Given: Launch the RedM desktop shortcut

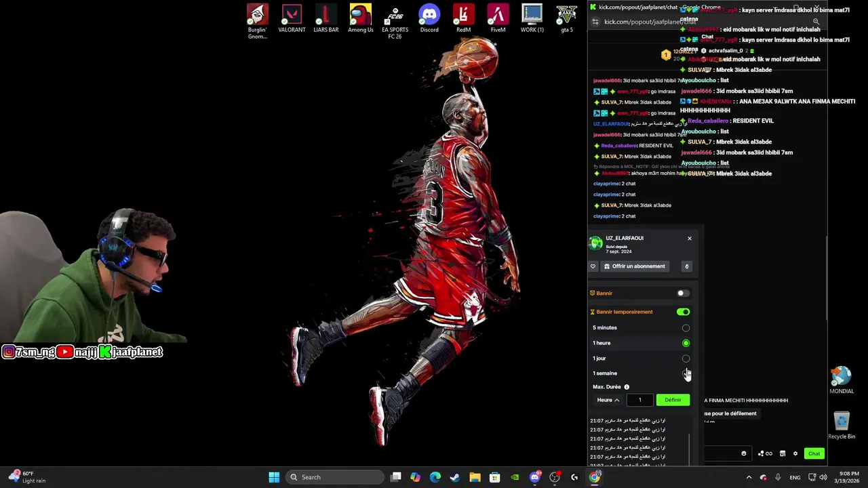Looking at the screenshot, I should click(463, 19).
